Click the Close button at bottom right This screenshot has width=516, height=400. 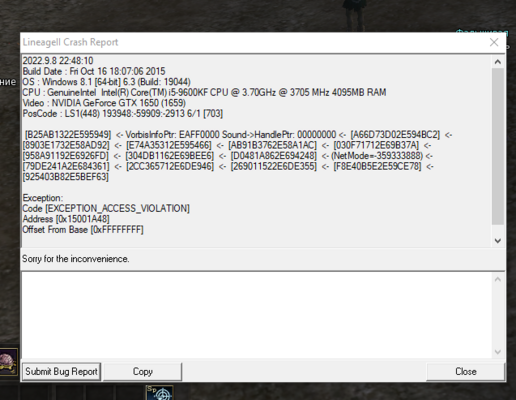pyautogui.click(x=466, y=371)
